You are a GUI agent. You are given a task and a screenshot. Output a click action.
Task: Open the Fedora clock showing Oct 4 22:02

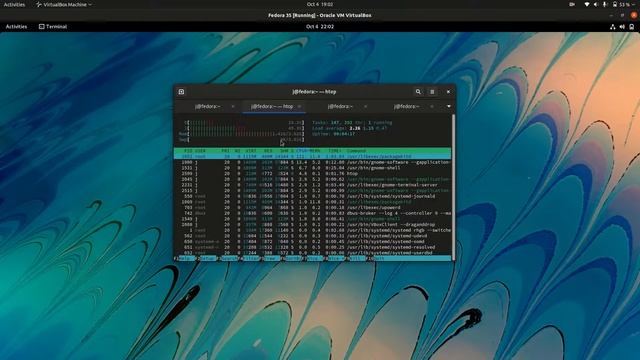[320, 27]
